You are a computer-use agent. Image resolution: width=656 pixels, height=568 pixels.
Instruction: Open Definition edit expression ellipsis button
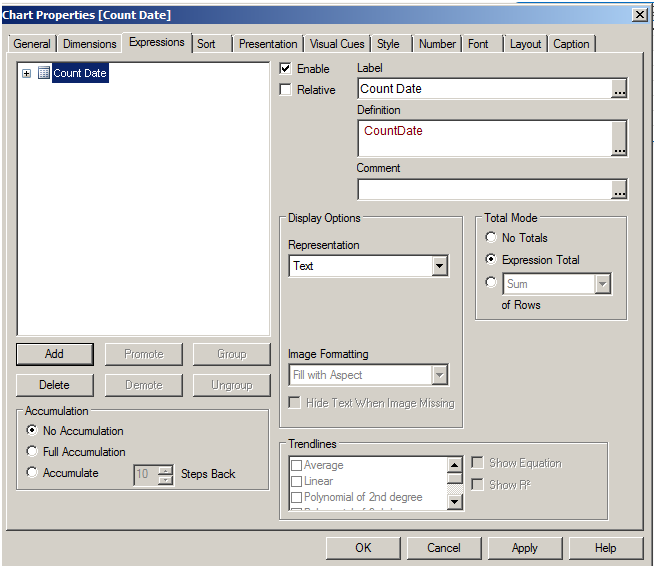point(619,138)
